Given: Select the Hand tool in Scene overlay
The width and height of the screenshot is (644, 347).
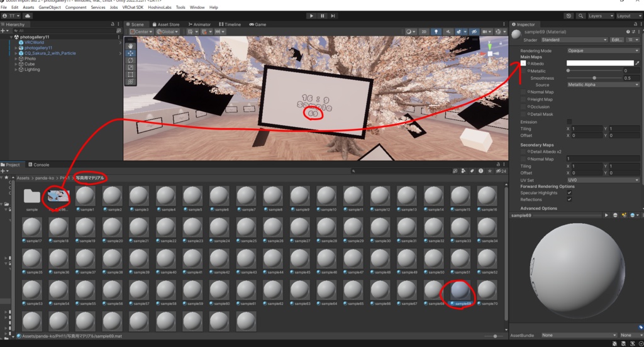Looking at the screenshot, I should click(x=131, y=46).
